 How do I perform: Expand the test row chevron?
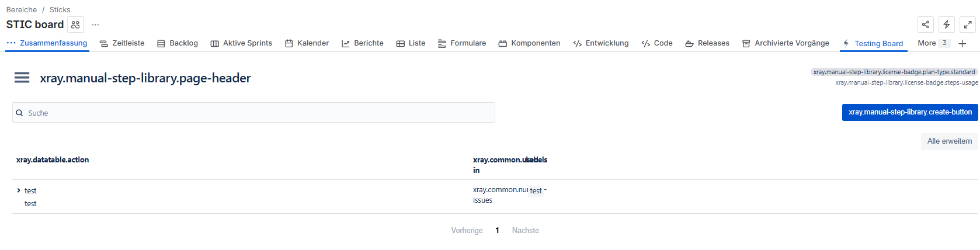point(19,190)
